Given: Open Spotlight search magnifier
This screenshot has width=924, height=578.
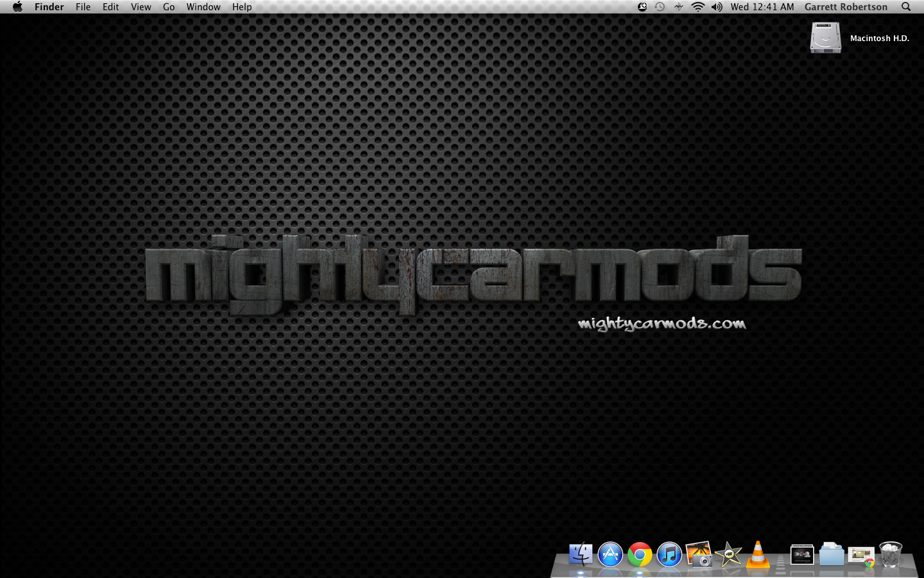Looking at the screenshot, I should [906, 7].
